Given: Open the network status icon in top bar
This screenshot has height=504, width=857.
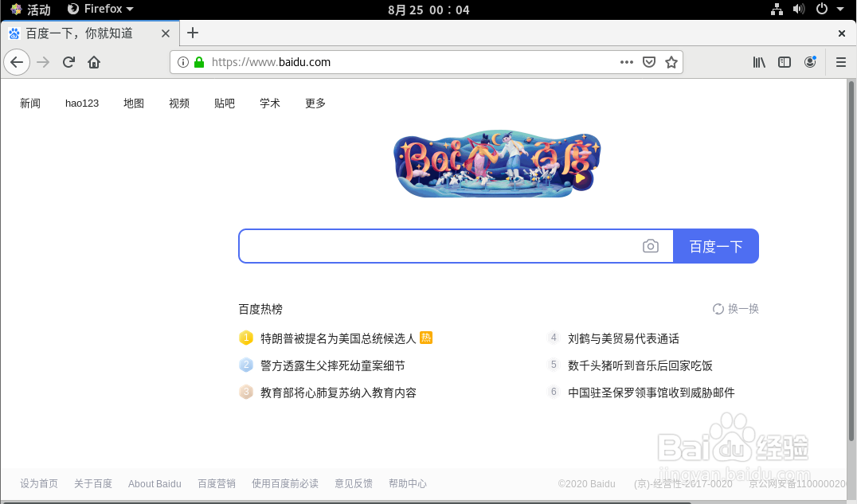Looking at the screenshot, I should 777,10.
